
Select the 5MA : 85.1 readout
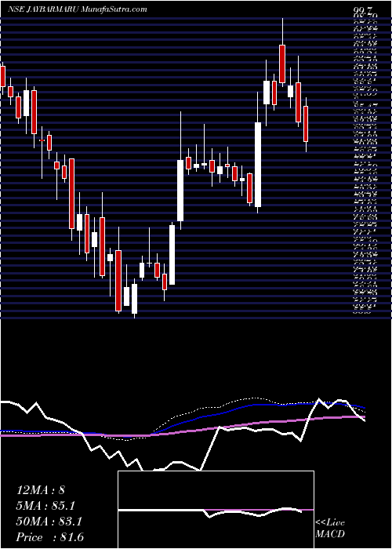(x=45, y=506)
